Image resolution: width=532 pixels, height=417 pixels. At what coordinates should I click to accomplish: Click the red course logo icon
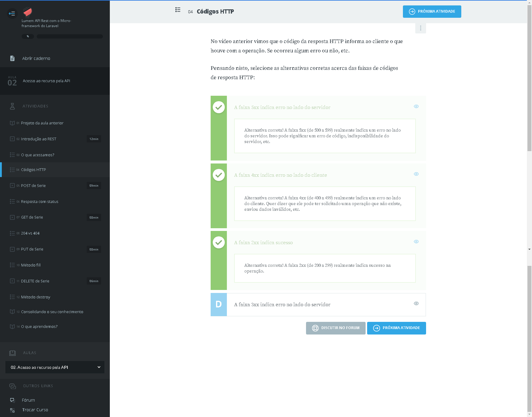pos(27,12)
